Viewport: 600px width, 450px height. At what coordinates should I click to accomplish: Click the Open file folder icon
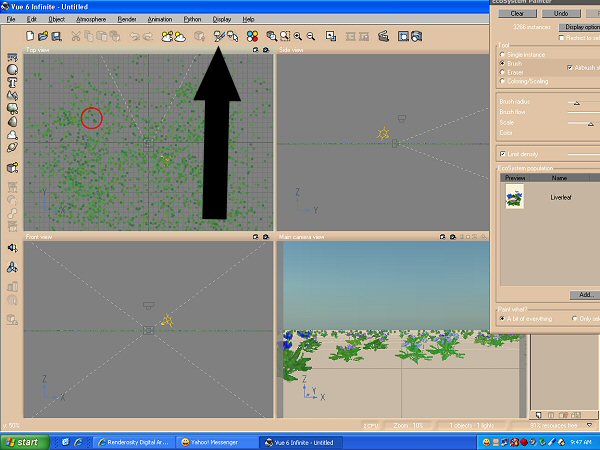coord(43,36)
